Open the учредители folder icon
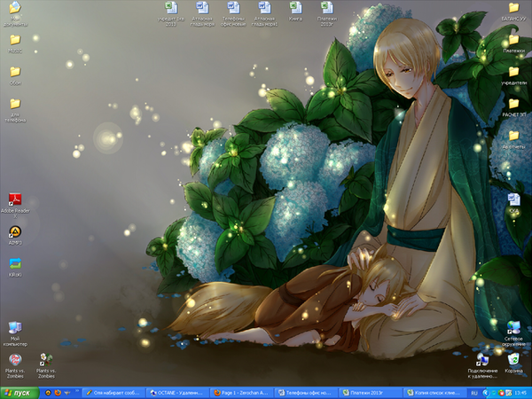The height and width of the screenshot is (399, 532). click(513, 72)
